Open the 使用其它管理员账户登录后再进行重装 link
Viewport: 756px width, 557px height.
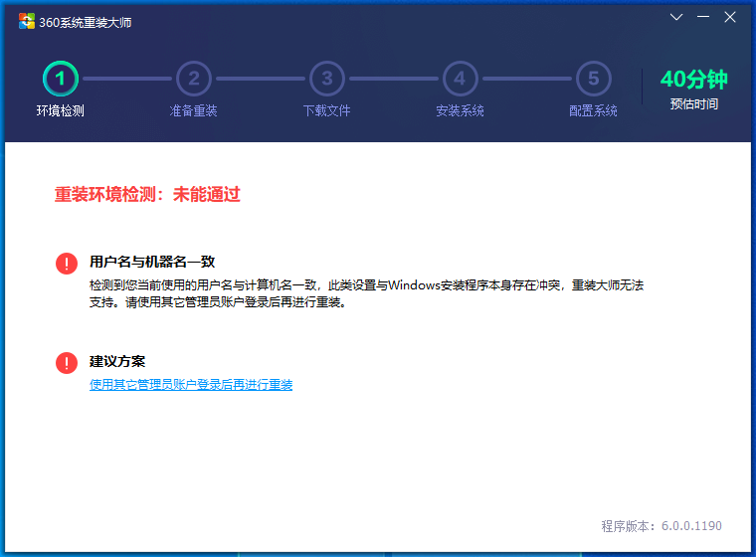(x=191, y=385)
